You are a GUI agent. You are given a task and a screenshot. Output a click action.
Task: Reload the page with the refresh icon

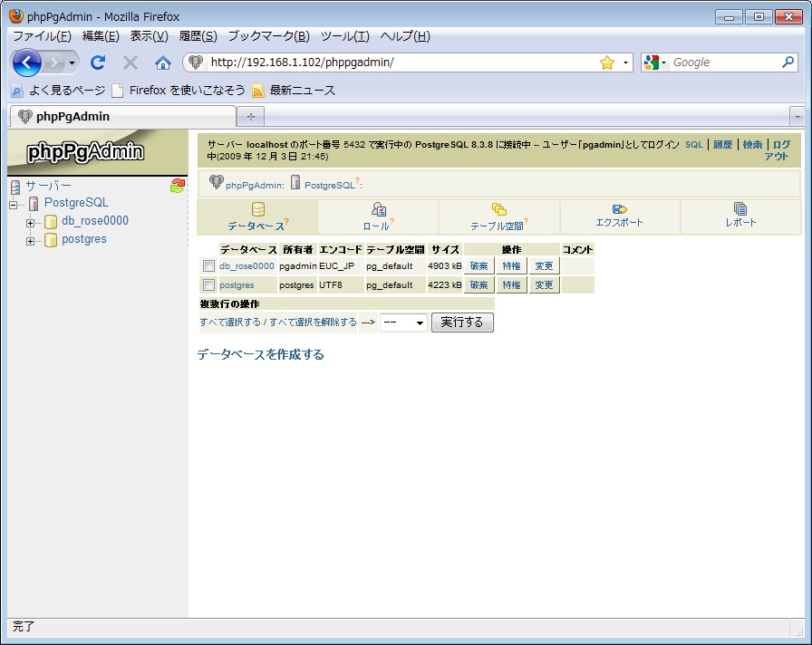(98, 63)
